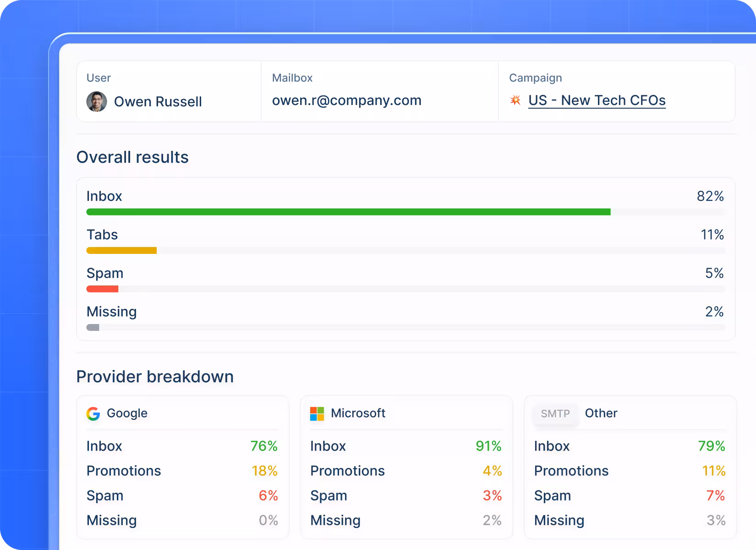Click the gray Missing progress bar
This screenshot has width=756, height=550.
click(93, 327)
